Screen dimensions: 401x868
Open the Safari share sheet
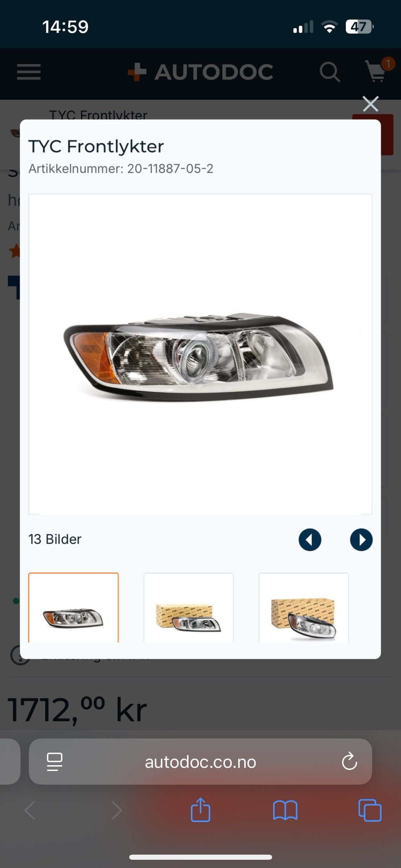click(200, 810)
